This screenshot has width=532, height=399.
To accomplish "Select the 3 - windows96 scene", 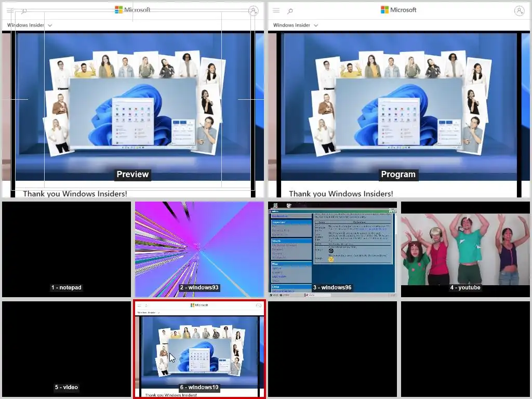I will tap(332, 249).
